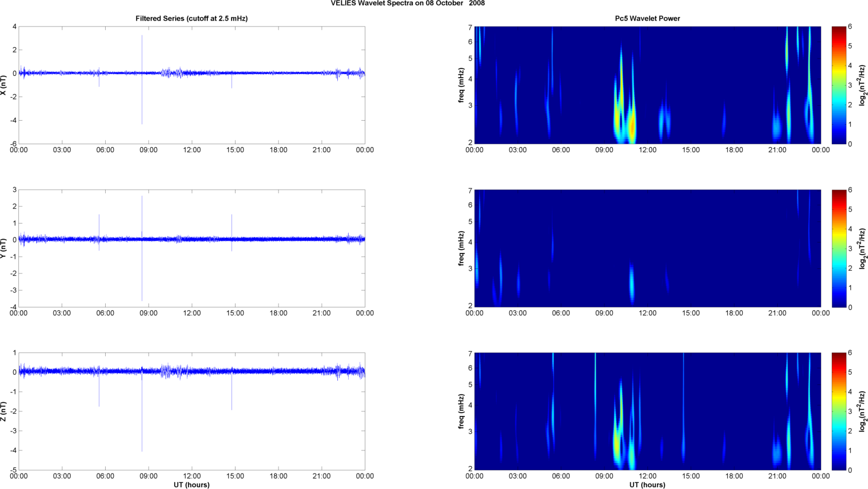The image size is (868, 489).
Task: Click the -5 tick on Z (nT) axis
Action: coord(13,470)
